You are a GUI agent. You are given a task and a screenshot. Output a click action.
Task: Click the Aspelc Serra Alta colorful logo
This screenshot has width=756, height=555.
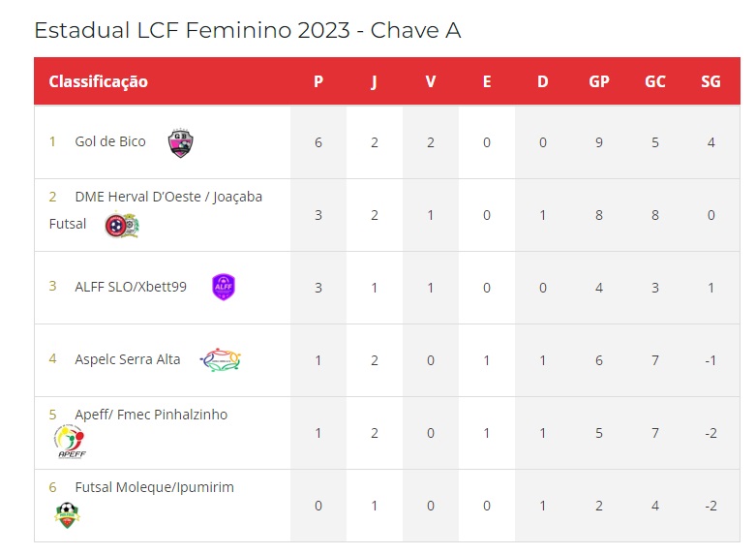pos(221,359)
